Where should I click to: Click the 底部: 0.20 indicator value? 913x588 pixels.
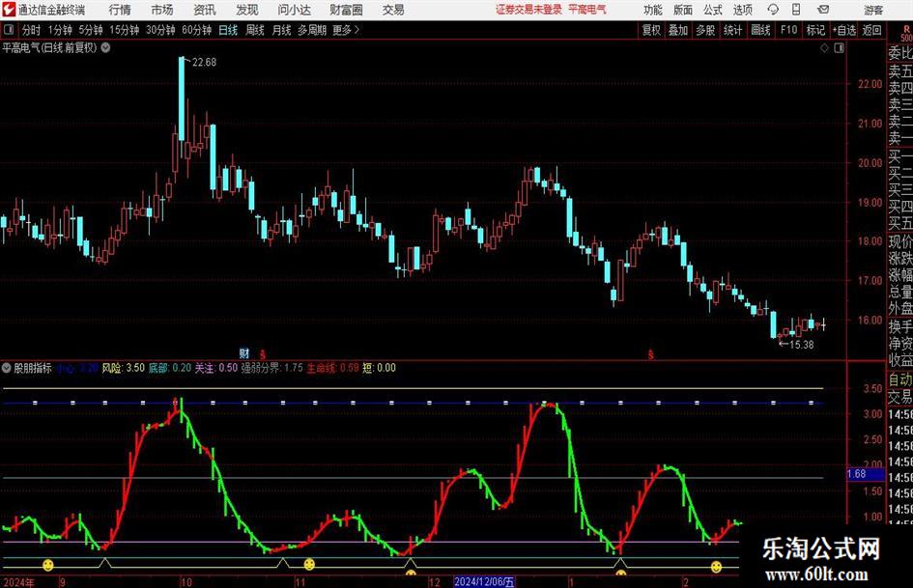[170, 368]
